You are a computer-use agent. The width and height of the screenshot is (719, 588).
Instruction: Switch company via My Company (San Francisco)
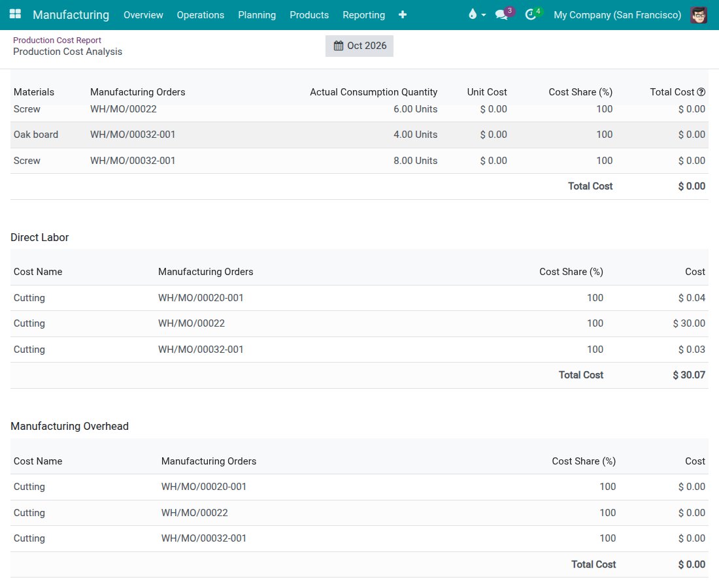(617, 14)
